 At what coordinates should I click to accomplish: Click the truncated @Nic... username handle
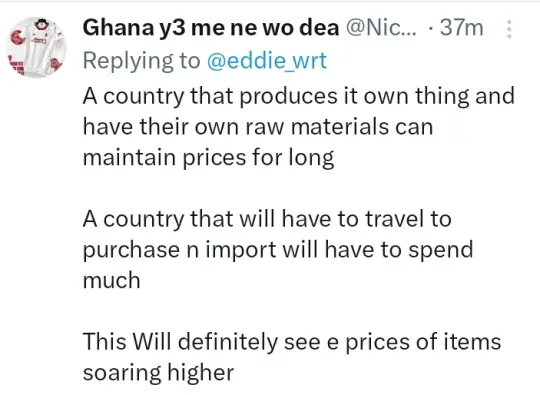click(381, 28)
